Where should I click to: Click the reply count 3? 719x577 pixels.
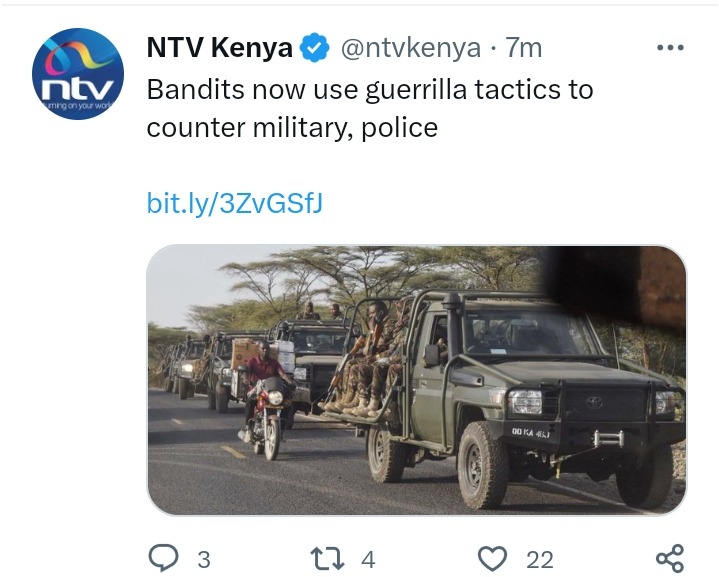204,560
